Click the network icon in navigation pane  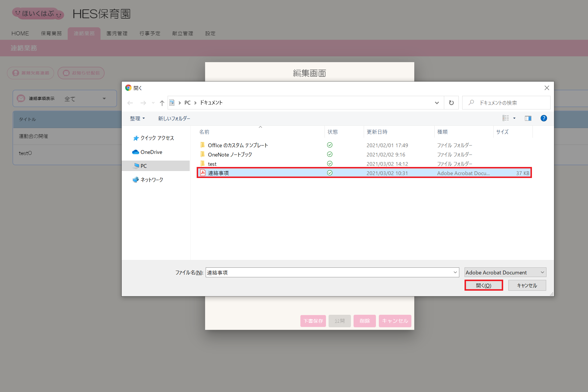click(x=136, y=180)
